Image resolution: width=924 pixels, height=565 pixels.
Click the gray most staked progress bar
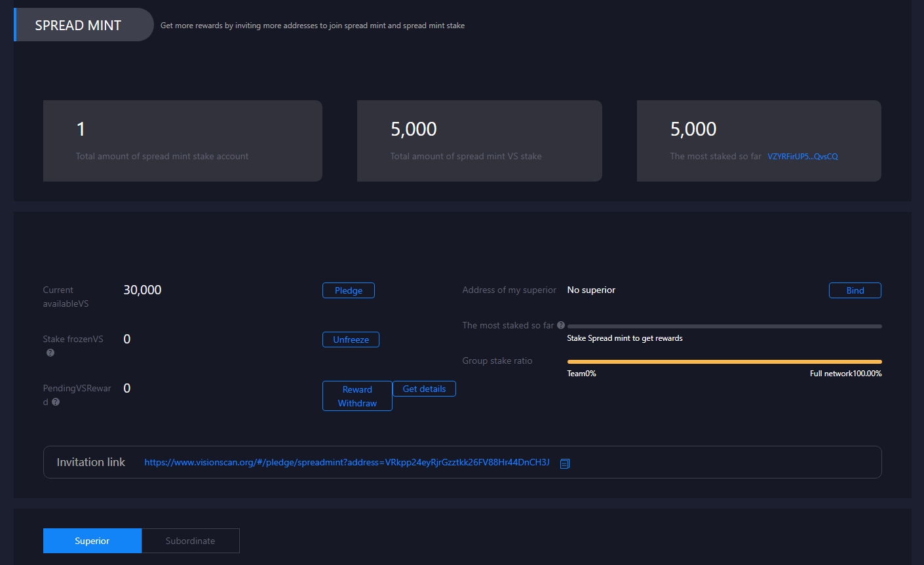pyautogui.click(x=724, y=326)
